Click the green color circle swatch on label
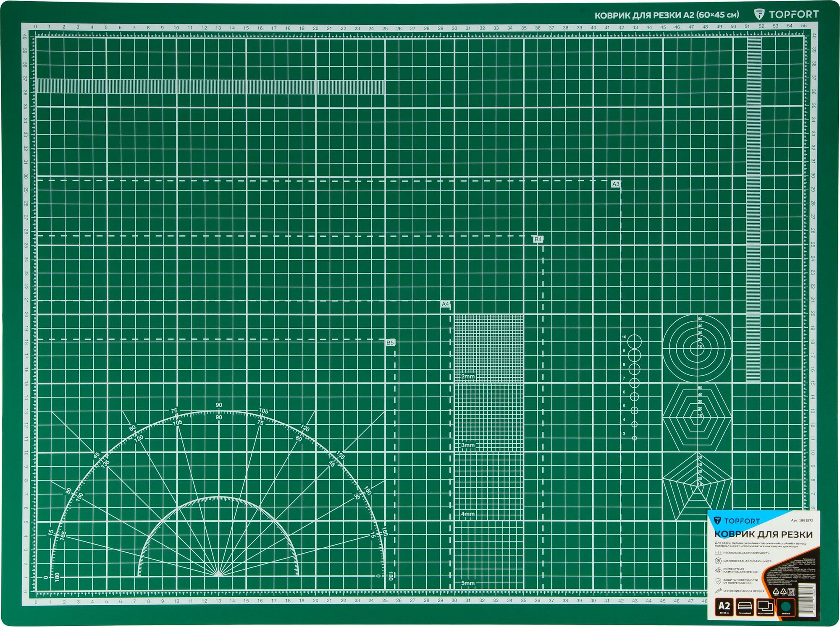This screenshot has height=627, width=840. (786, 606)
